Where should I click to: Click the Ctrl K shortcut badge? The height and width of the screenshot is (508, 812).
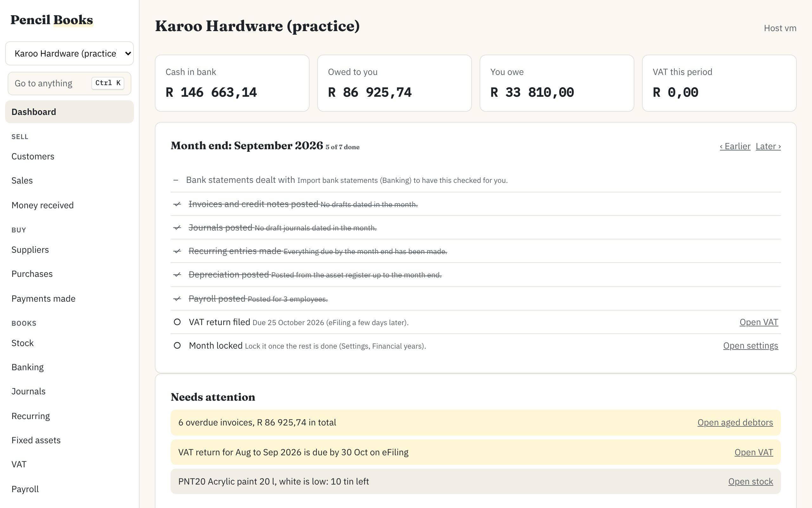108,83
